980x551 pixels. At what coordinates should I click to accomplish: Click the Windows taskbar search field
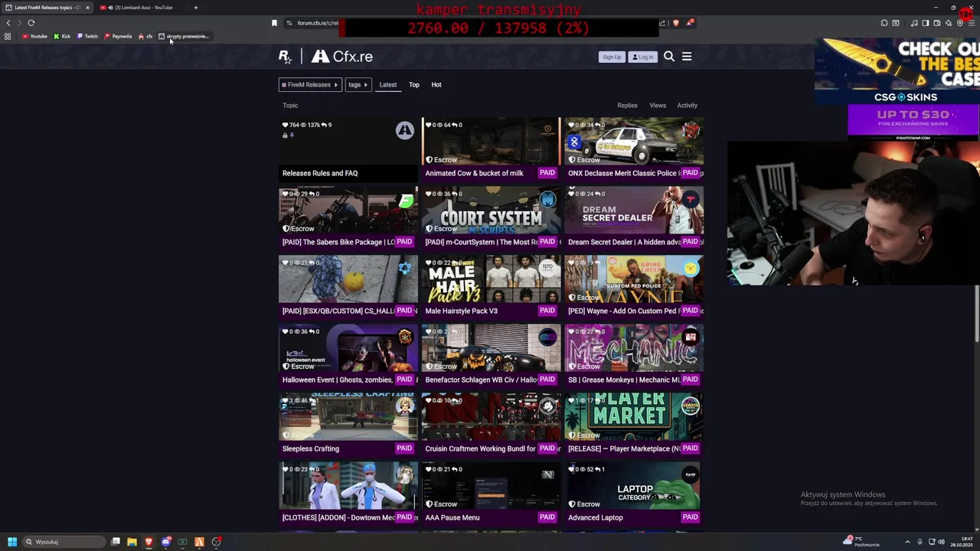64,542
